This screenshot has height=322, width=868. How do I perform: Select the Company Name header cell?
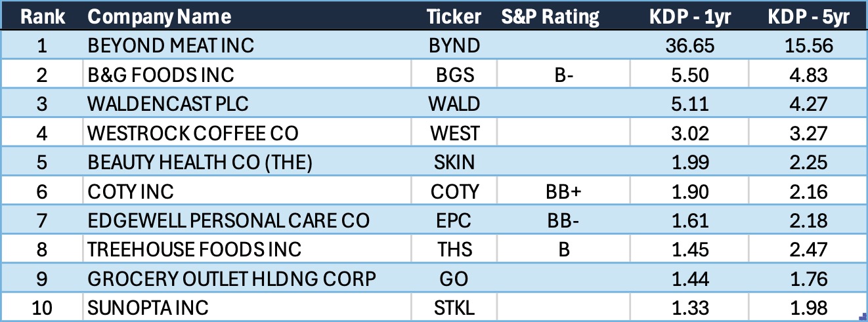coord(160,16)
